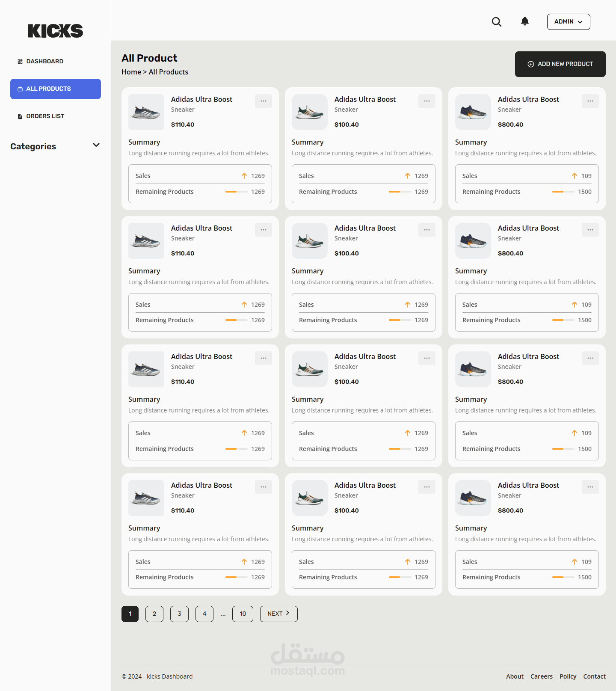
Task: Click the NEXT page button
Action: coord(279,614)
